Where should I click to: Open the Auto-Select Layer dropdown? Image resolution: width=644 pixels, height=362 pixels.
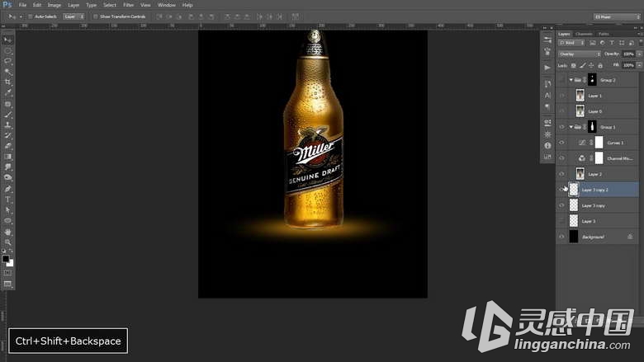click(73, 16)
